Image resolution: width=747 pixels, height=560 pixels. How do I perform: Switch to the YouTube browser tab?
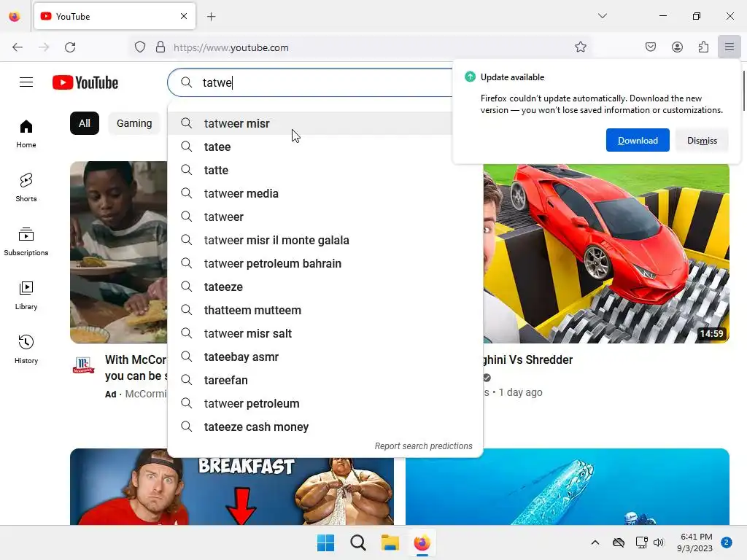[115, 16]
